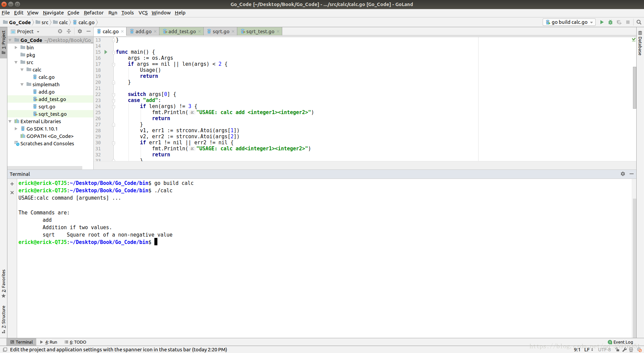
Task: Close the current terminal session
Action: 12,193
